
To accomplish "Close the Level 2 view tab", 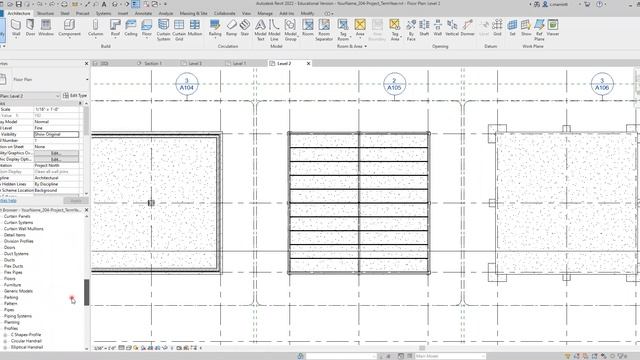I will point(309,64).
